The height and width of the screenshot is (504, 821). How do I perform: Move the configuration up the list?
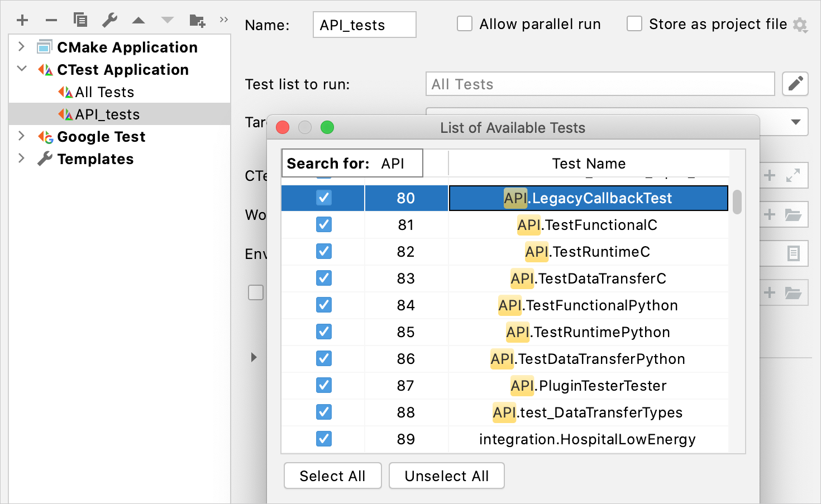pyautogui.click(x=139, y=20)
